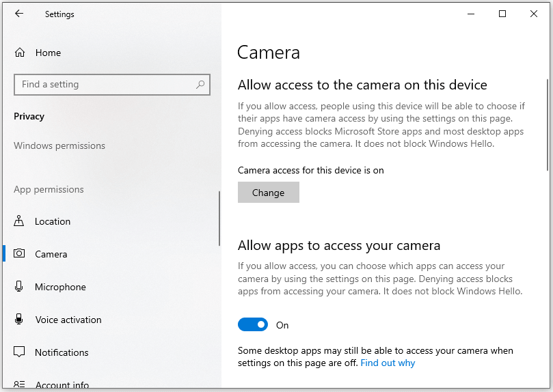Select the Voice activation icon

click(19, 319)
